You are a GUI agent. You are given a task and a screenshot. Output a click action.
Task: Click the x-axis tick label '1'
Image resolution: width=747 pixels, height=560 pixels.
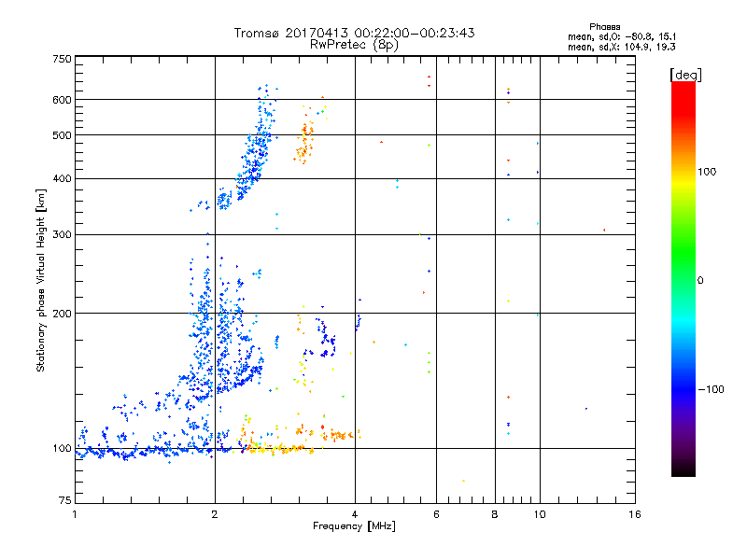[75, 514]
